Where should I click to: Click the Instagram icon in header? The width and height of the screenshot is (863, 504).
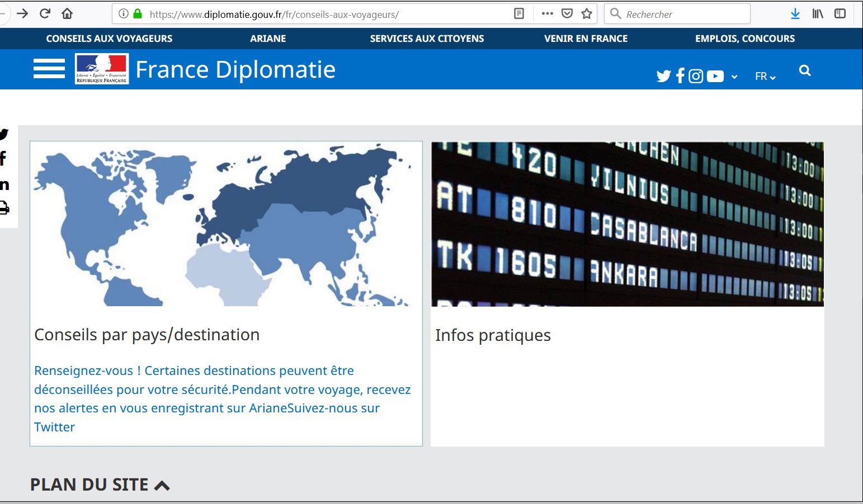(696, 76)
